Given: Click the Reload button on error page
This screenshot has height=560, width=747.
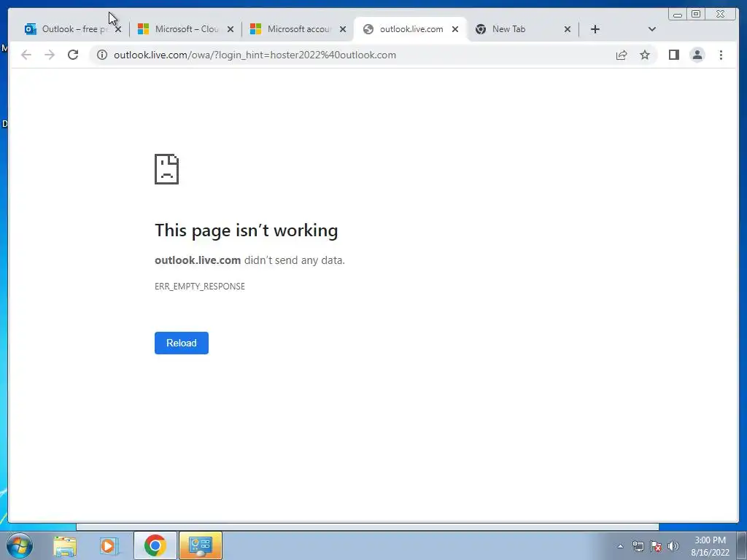Looking at the screenshot, I should [x=182, y=343].
